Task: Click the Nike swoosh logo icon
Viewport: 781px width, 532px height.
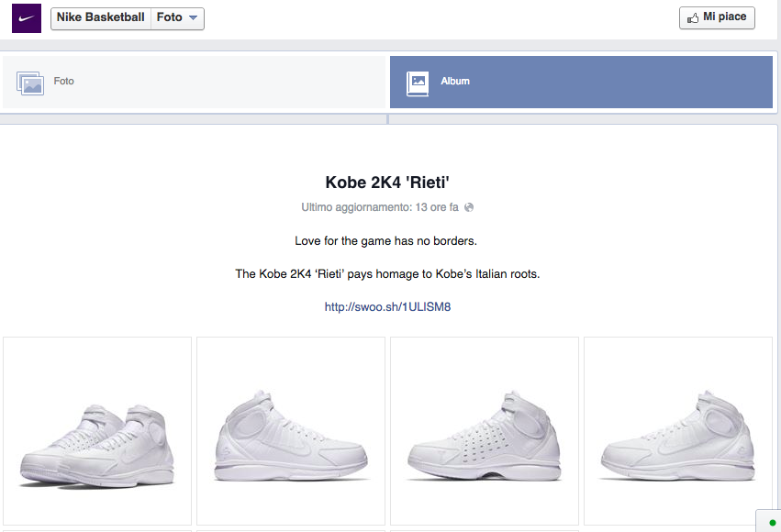Action: (26, 18)
